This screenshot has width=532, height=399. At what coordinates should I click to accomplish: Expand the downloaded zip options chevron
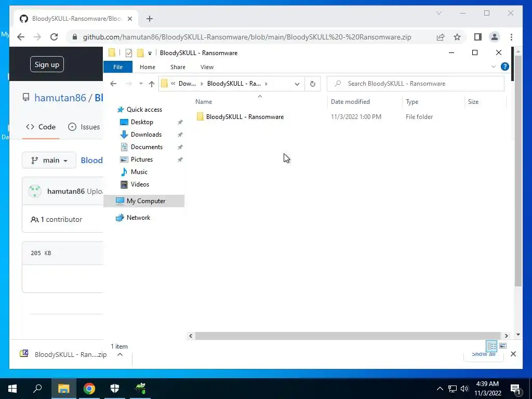pyautogui.click(x=120, y=354)
